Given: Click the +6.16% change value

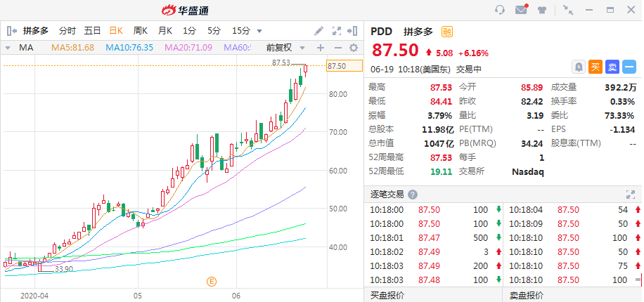Looking at the screenshot, I should (474, 53).
